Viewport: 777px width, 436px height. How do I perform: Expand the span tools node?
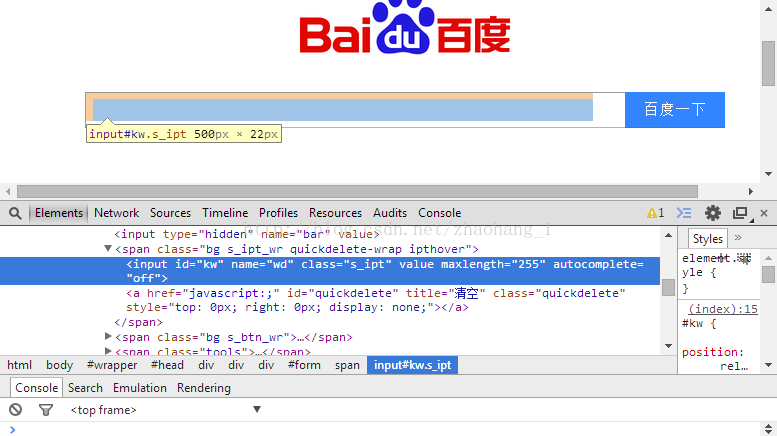click(108, 351)
